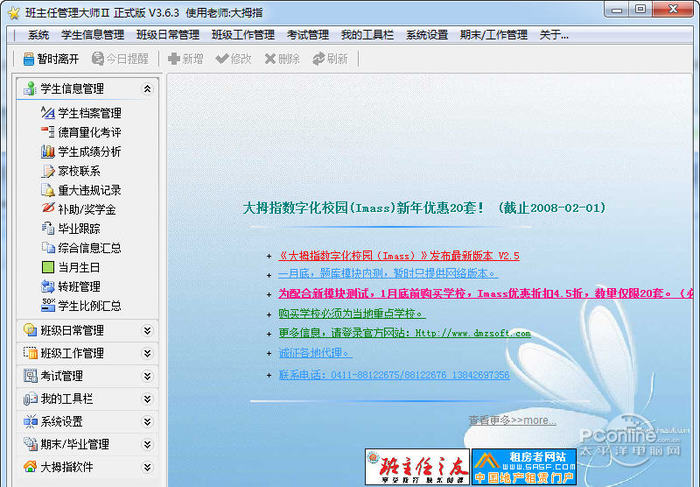Click the 考试管理 sidebar icon

click(x=30, y=376)
